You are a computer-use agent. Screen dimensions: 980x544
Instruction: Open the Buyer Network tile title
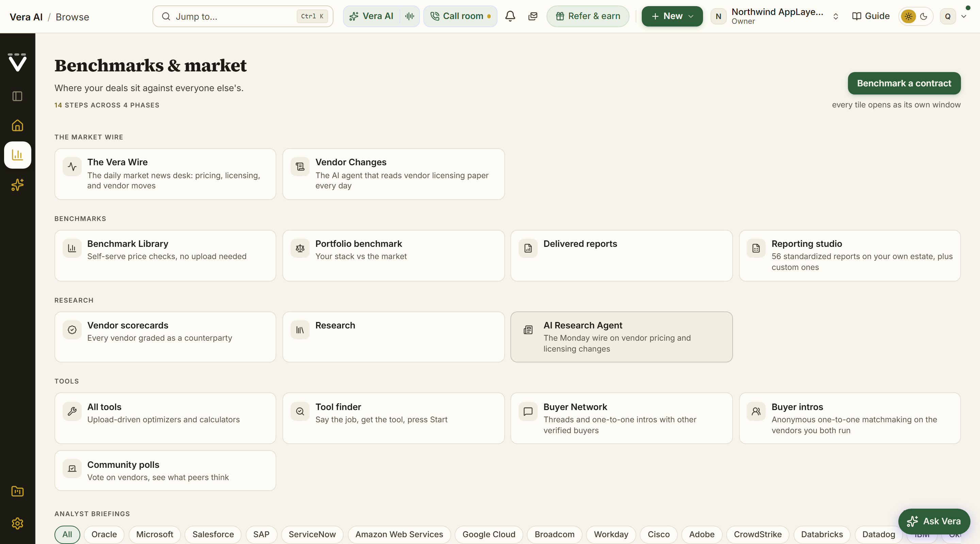point(575,407)
